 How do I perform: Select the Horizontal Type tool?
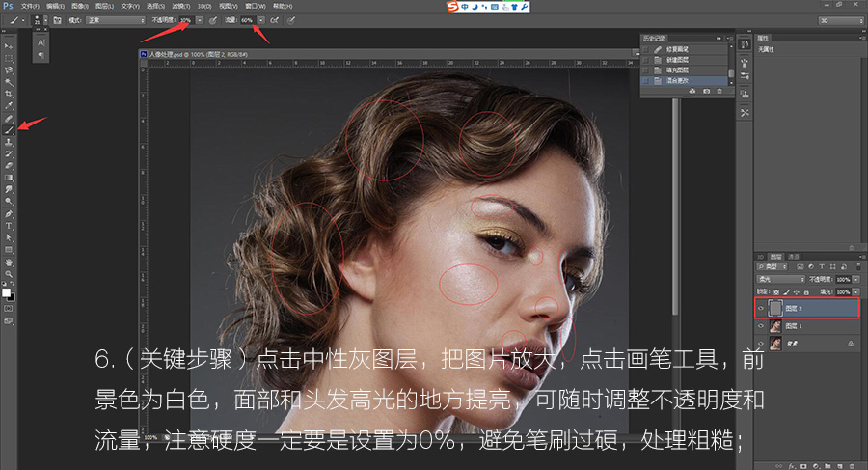tap(9, 226)
